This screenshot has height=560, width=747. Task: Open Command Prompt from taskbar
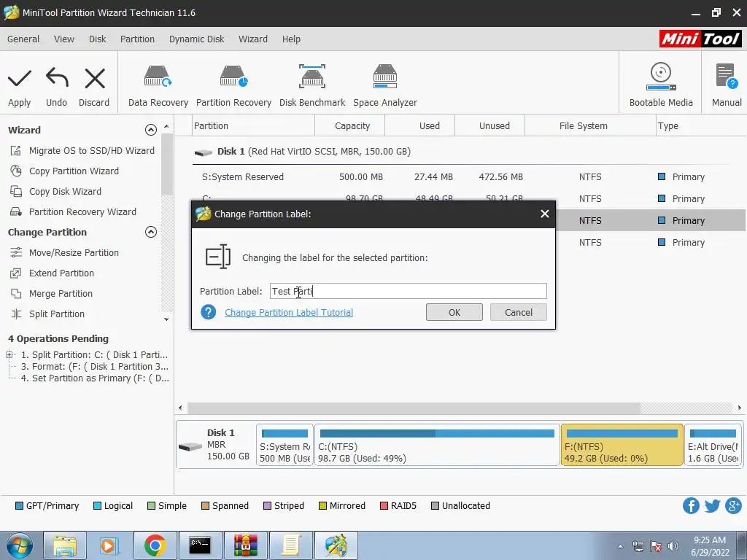pos(200,545)
